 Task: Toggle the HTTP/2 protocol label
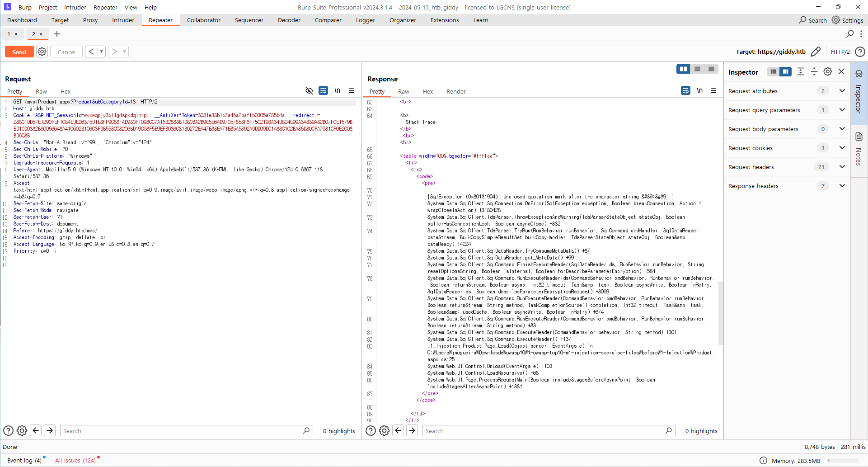pos(840,52)
